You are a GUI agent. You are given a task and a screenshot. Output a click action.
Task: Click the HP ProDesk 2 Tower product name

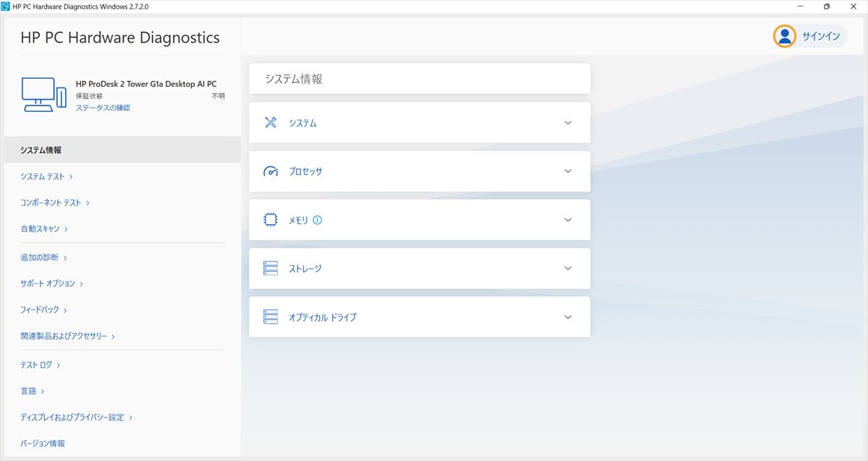pyautogui.click(x=146, y=84)
